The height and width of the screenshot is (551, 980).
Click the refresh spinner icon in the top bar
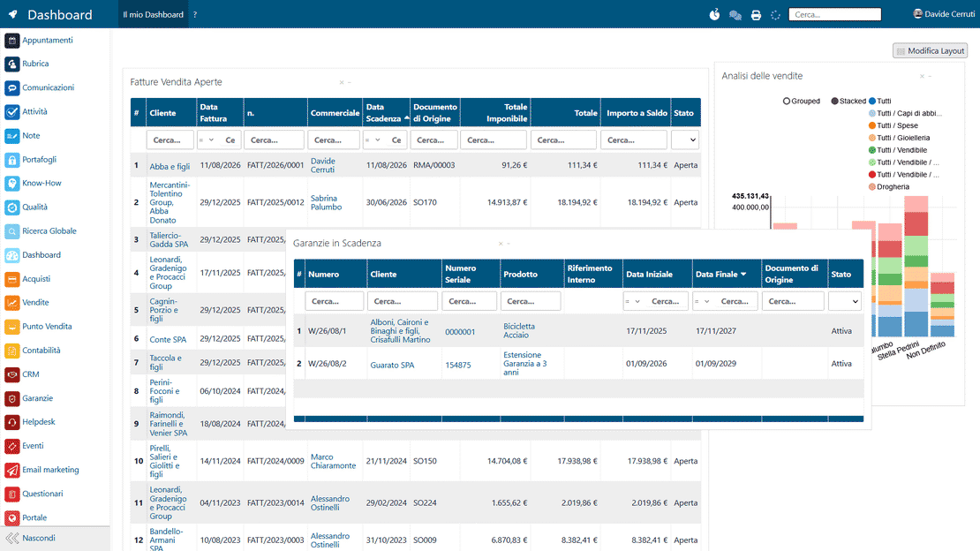click(x=776, y=15)
